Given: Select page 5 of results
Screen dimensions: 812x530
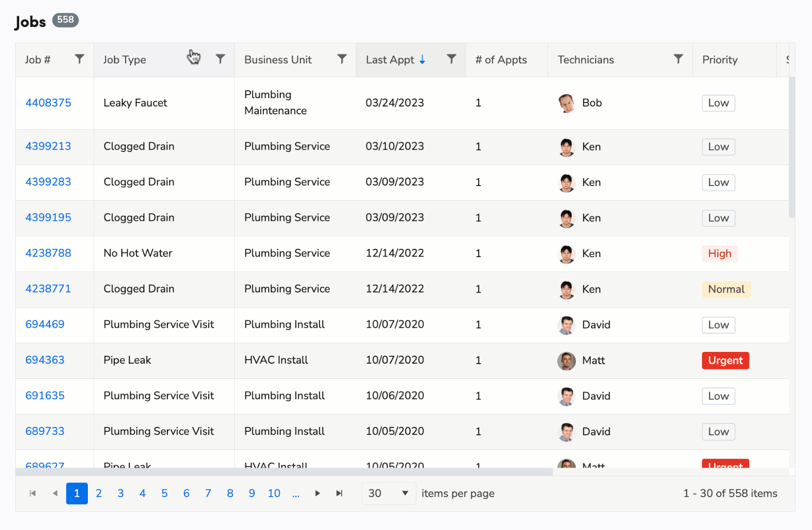Looking at the screenshot, I should [164, 493].
